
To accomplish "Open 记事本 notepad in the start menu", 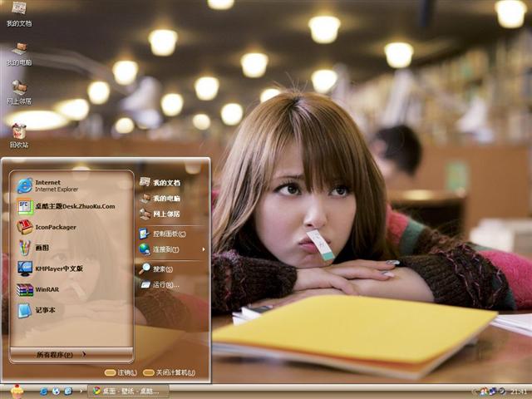I will click(x=36, y=310).
